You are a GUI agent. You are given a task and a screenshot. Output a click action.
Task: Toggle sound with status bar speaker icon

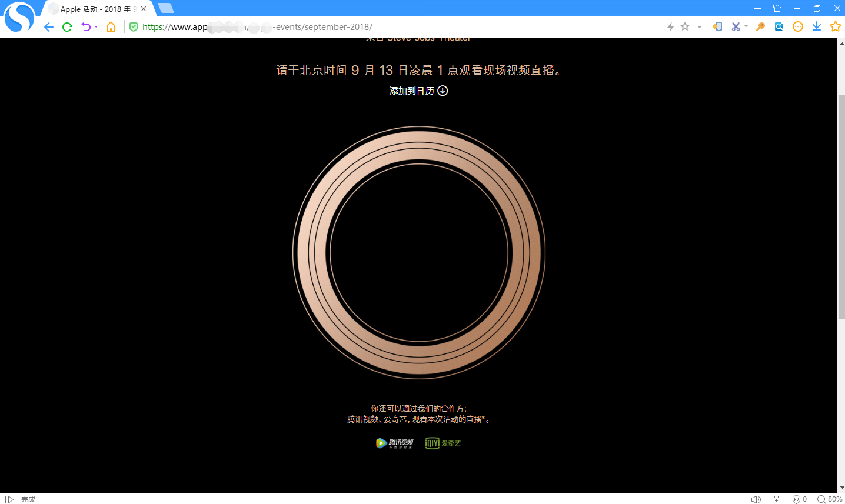pos(756,499)
